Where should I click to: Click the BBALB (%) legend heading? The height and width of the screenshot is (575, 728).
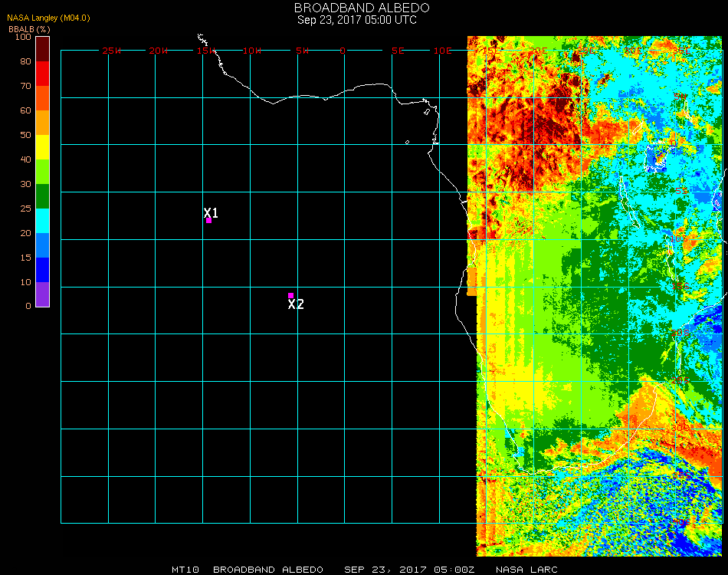(28, 29)
